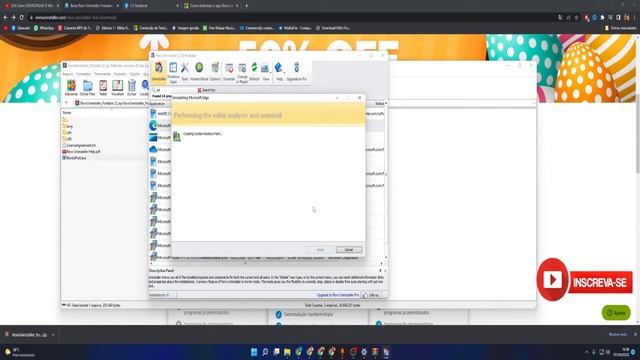Click the Nome column header in WinRAR

(x=67, y=113)
